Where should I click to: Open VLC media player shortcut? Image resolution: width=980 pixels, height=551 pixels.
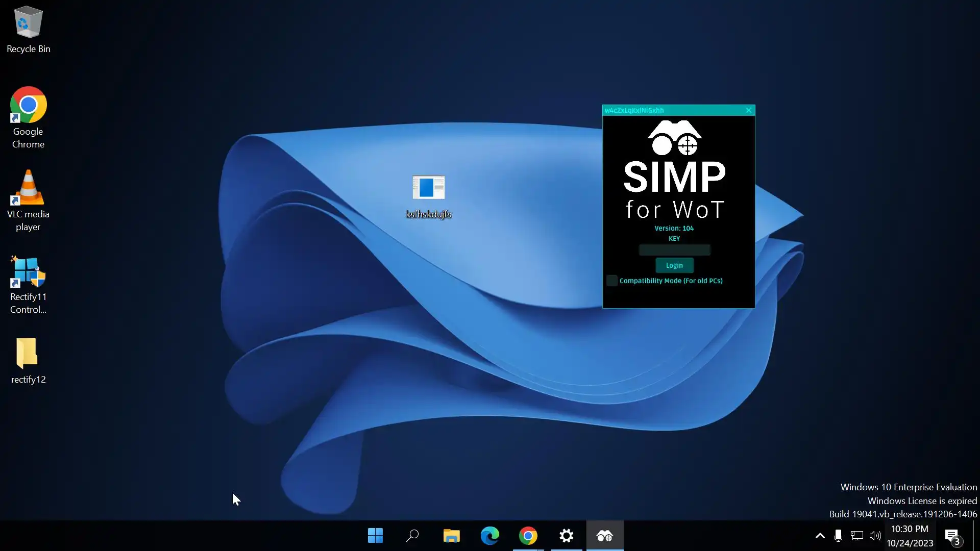pos(28,200)
